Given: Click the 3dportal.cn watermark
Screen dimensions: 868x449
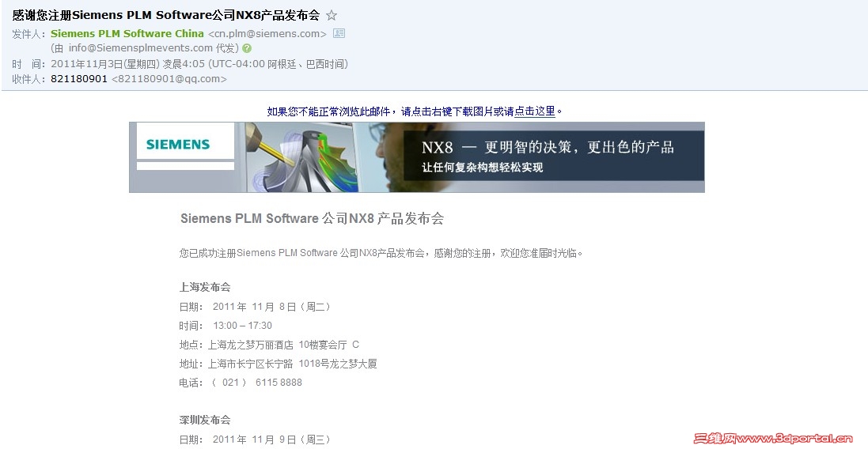Looking at the screenshot, I should point(773,439).
